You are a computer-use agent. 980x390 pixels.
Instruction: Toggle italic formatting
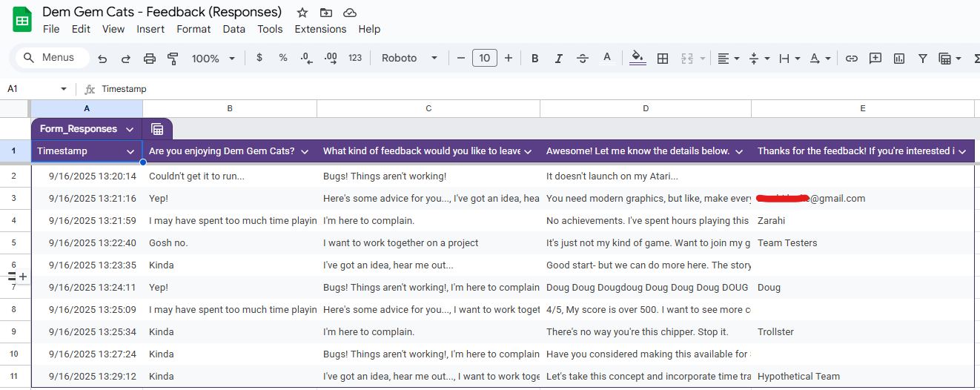(558, 59)
